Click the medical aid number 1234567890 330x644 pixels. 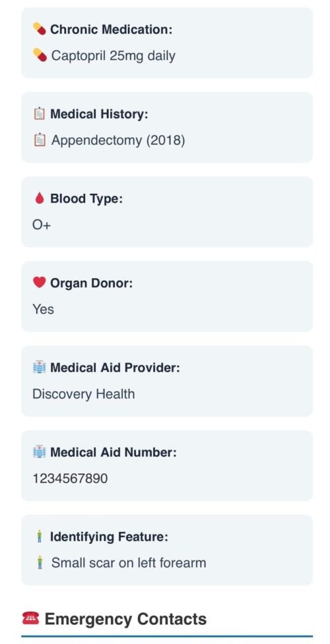pos(70,479)
